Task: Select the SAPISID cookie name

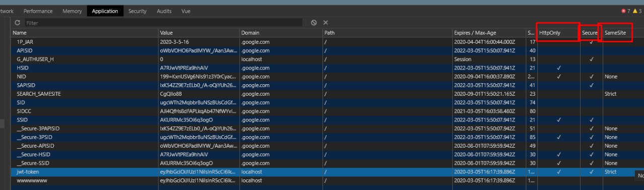Action: click(x=26, y=85)
